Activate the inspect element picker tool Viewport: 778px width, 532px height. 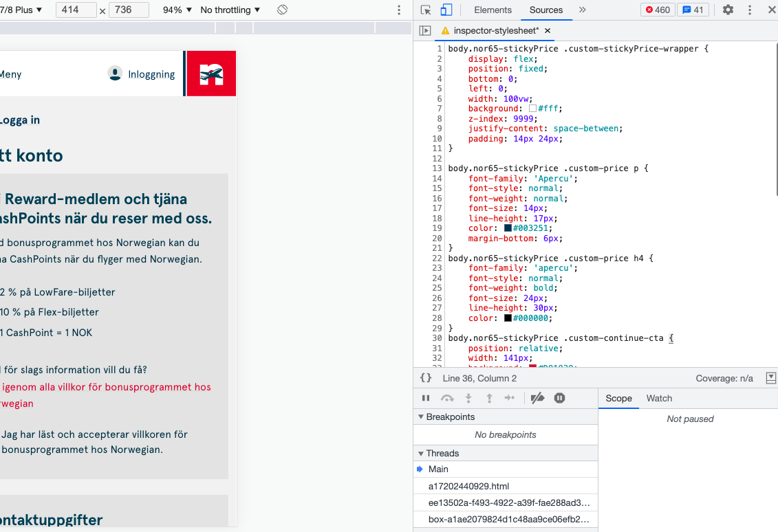[426, 10]
